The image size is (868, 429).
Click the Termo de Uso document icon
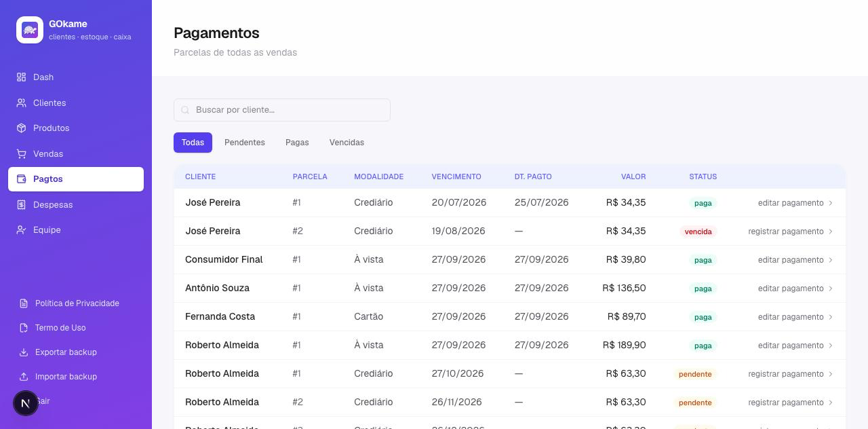(x=24, y=328)
